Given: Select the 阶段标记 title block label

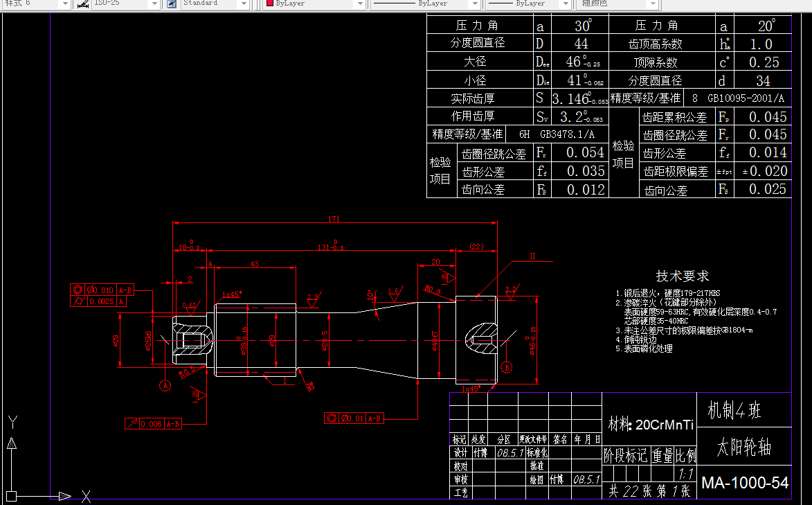Looking at the screenshot, I should pos(625,456).
